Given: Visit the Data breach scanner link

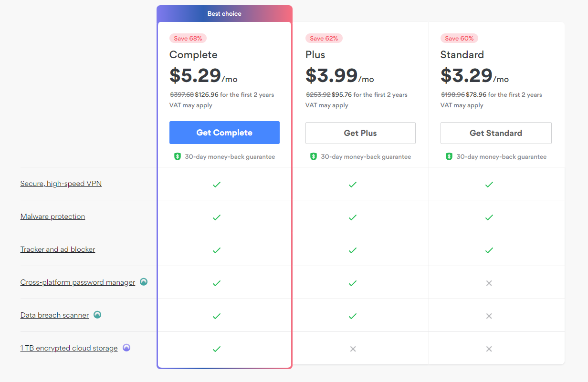Looking at the screenshot, I should tap(54, 315).
